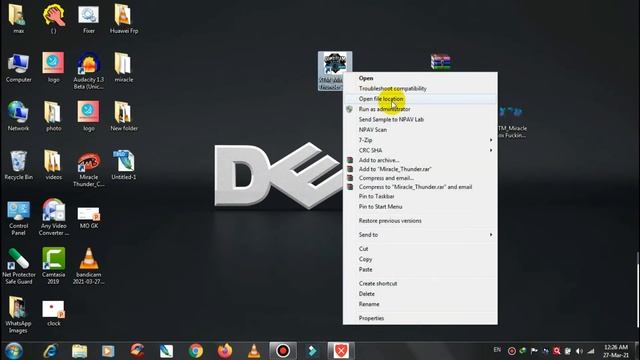The width and height of the screenshot is (640, 360).
Task: Open the Bandicam recorder taskbar button
Action: tap(283, 351)
